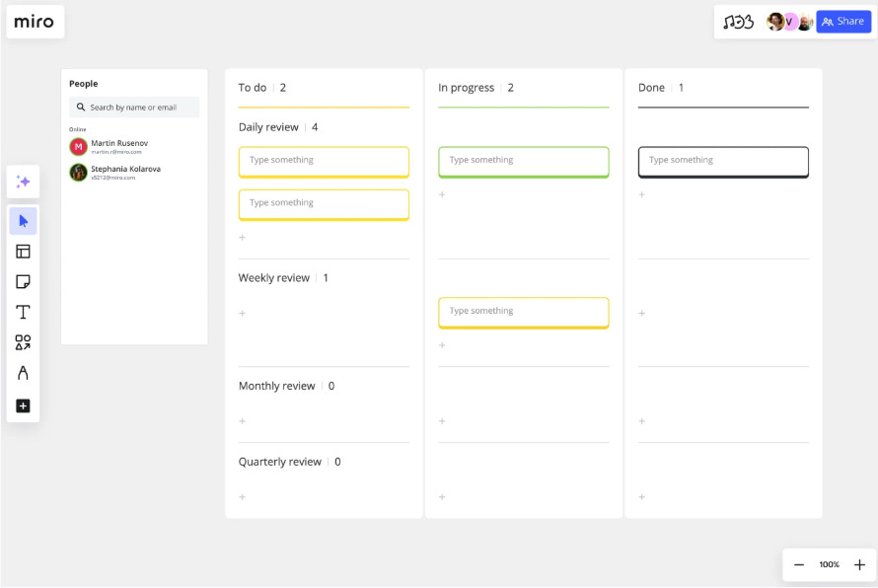Select the cursor pointer tool

(23, 221)
